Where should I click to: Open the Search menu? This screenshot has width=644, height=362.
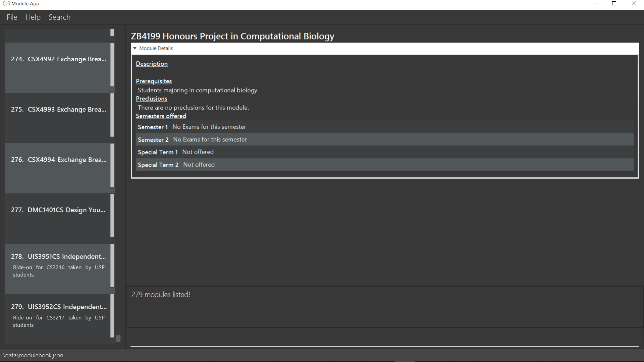[59, 17]
